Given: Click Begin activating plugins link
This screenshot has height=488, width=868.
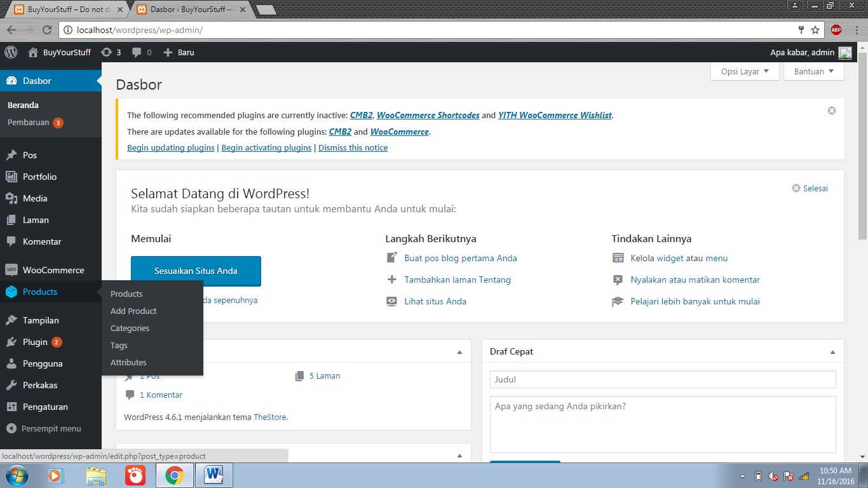Looking at the screenshot, I should [x=266, y=147].
